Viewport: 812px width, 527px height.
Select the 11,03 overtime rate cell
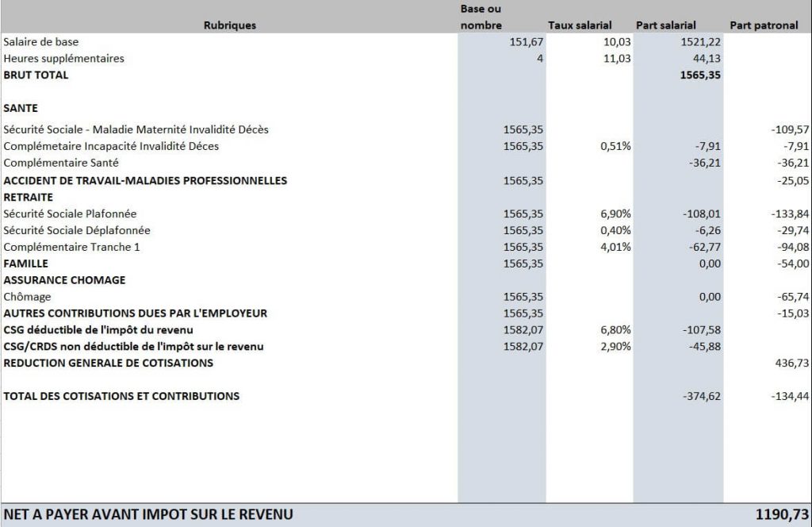(617, 59)
